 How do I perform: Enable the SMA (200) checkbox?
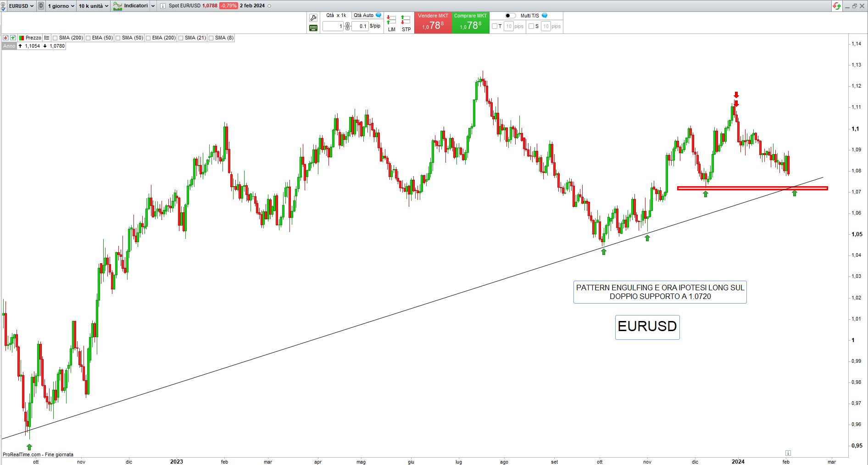coord(56,38)
